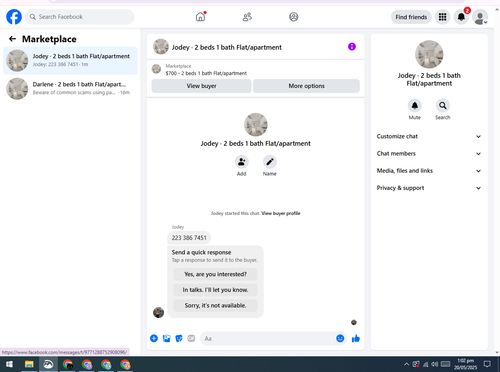Open the account profile menu
Viewport: 500px width, 372px height.
[x=480, y=17]
